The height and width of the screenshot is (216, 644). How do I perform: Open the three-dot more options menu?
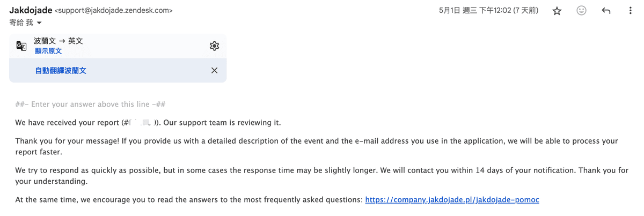tap(630, 11)
